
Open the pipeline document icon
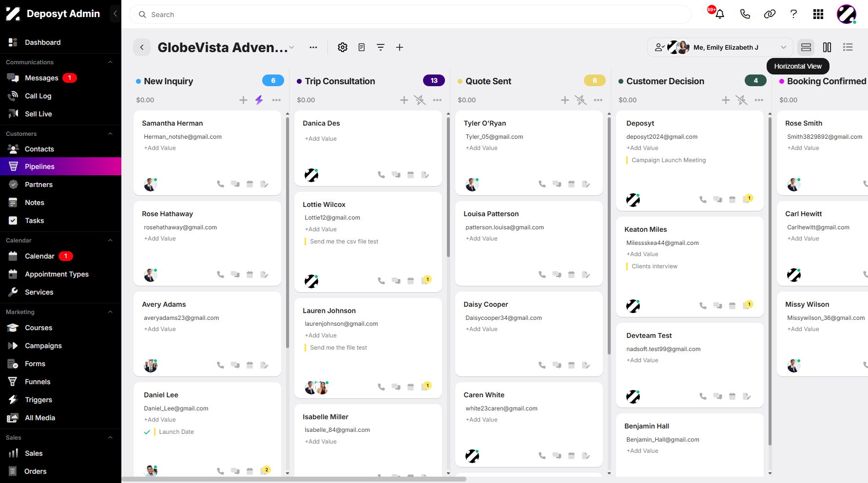(362, 47)
